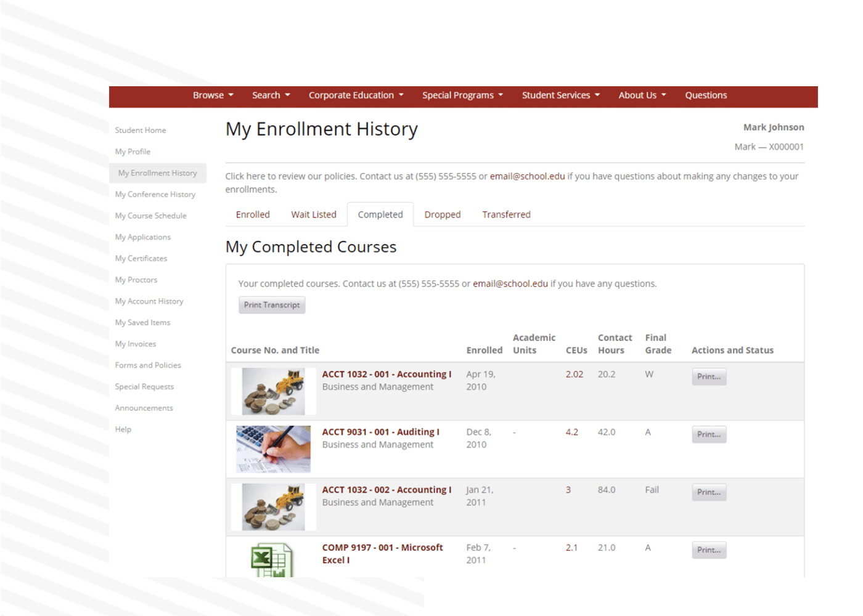The image size is (863, 616).
Task: Click the ACCT 1032 - 002 course thumbnail
Action: [x=273, y=506]
